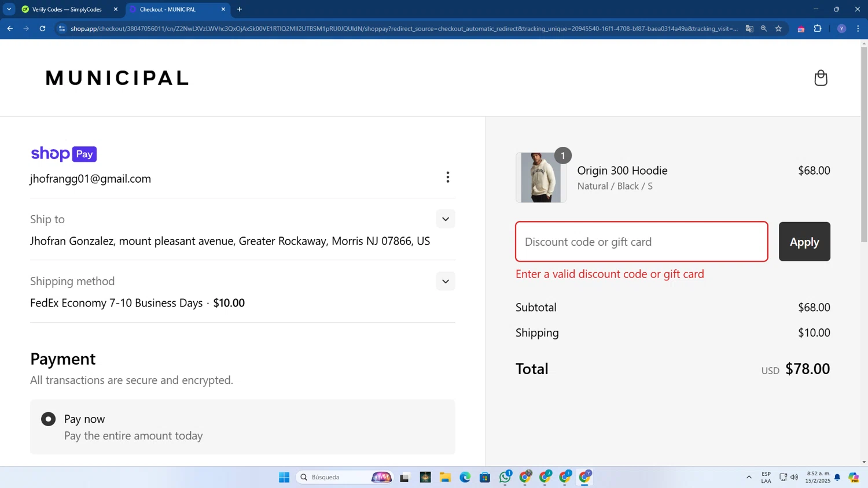This screenshot has height=488, width=868.
Task: Open File Explorer from the taskbar
Action: tap(445, 477)
